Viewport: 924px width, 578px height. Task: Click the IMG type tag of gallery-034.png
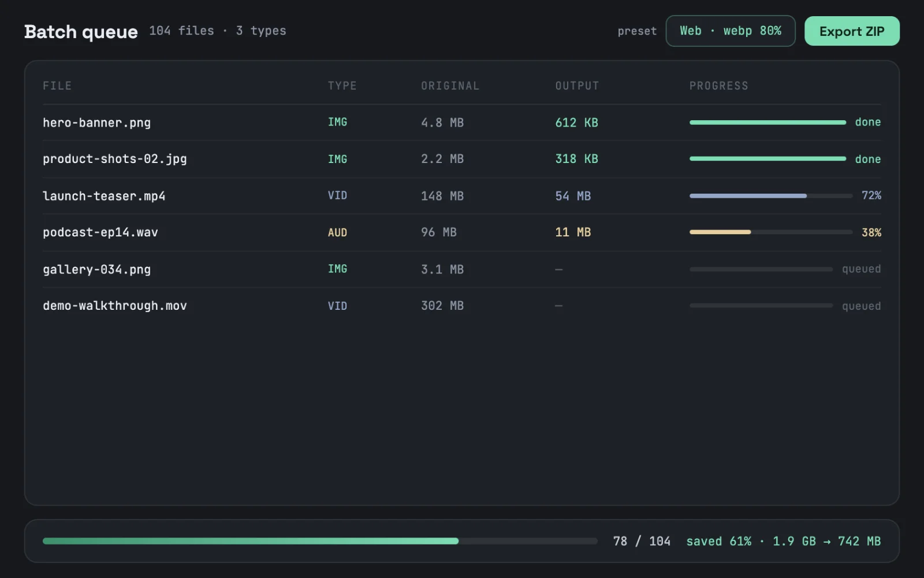point(337,269)
